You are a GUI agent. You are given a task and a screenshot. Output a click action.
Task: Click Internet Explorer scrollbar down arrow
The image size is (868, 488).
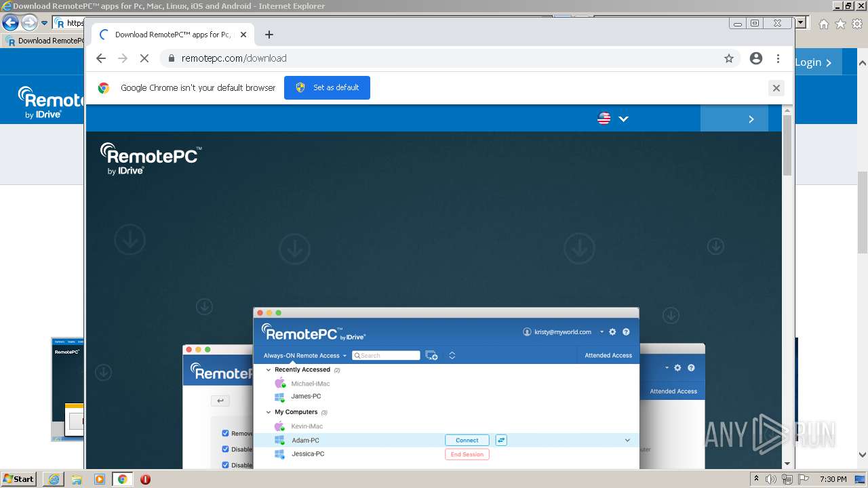click(x=863, y=455)
